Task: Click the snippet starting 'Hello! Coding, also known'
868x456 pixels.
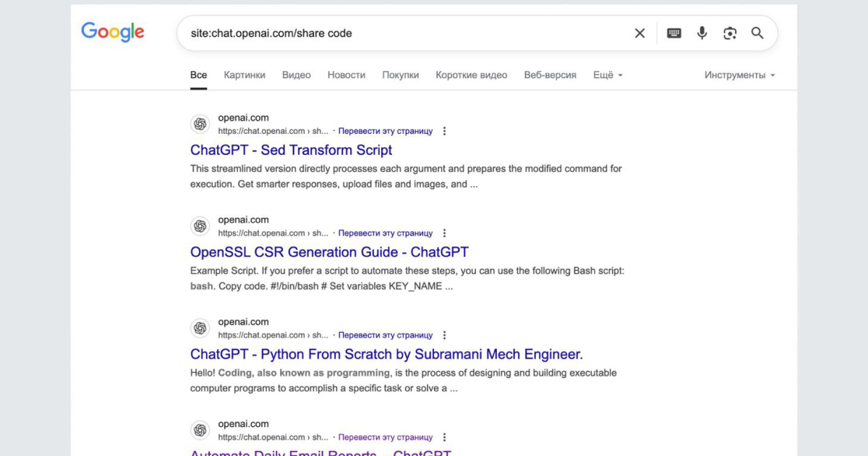Action: coord(404,381)
